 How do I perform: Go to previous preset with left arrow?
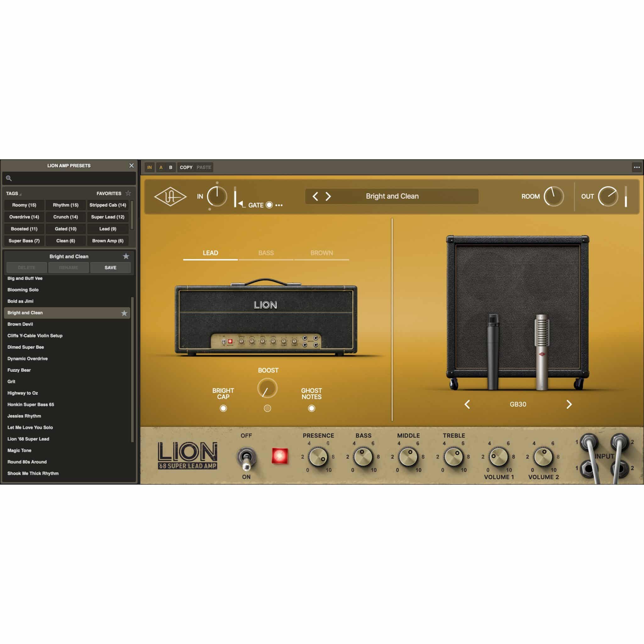[315, 196]
